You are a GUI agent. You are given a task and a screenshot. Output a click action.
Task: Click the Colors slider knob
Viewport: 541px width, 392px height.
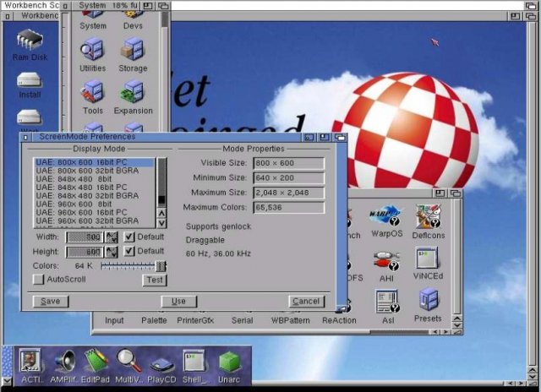pos(161,266)
